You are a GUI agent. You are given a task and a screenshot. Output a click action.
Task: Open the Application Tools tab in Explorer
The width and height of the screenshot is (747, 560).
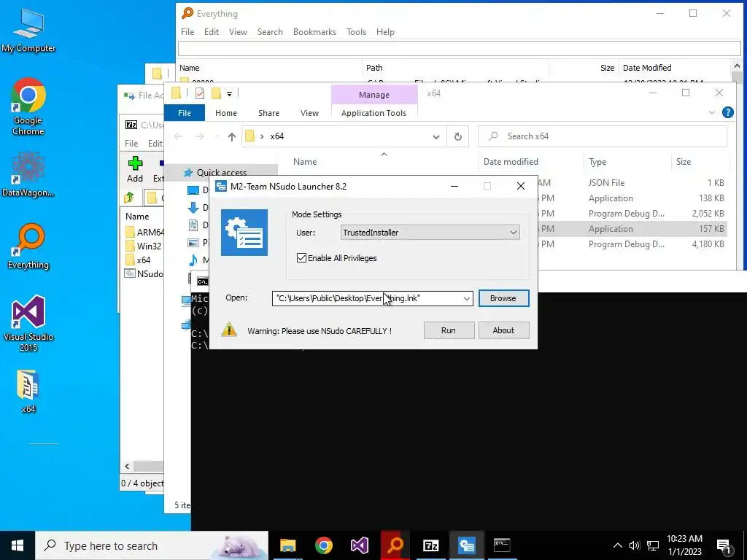[373, 113]
